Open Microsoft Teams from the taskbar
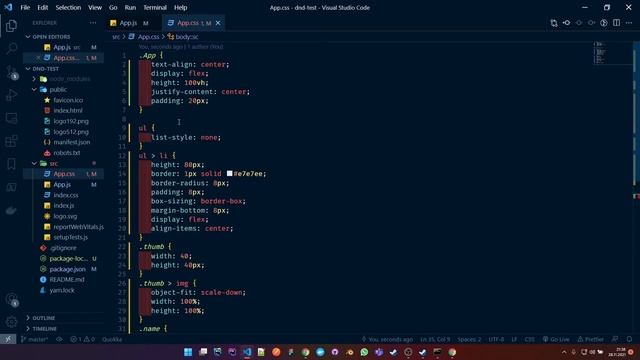The image size is (640, 360). 379,352
